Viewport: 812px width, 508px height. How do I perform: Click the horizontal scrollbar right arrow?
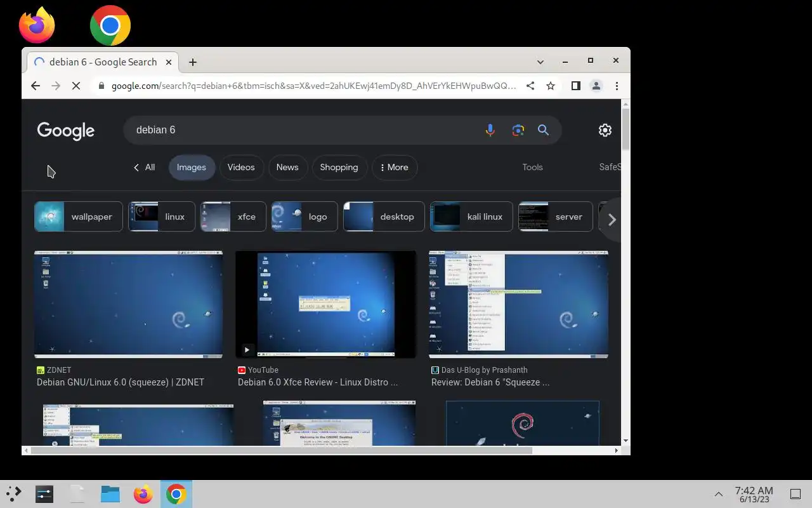616,450
